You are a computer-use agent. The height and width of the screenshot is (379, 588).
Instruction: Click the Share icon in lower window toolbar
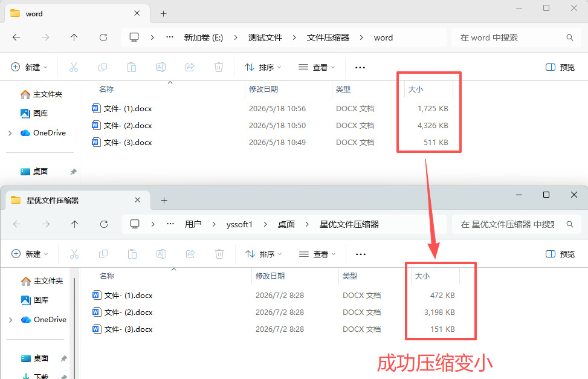[x=190, y=254]
